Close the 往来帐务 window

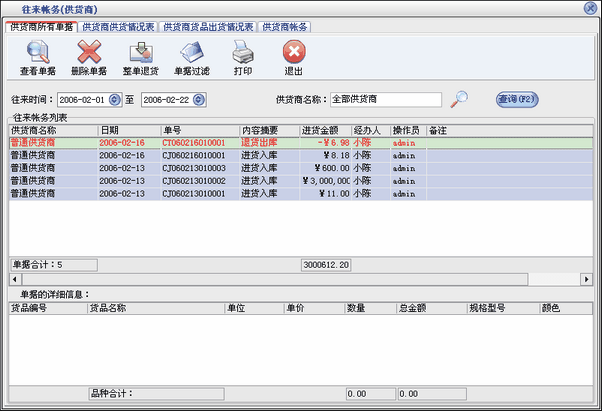point(590,8)
